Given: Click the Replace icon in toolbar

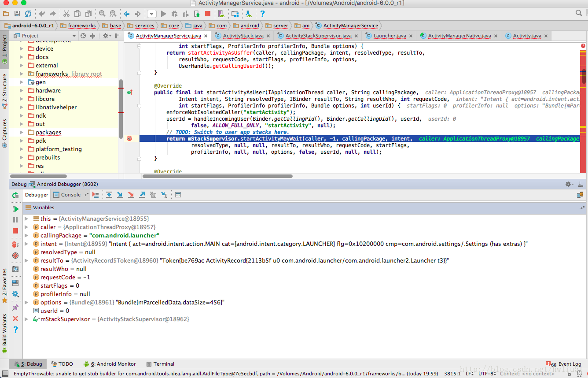Looking at the screenshot, I should tap(113, 14).
